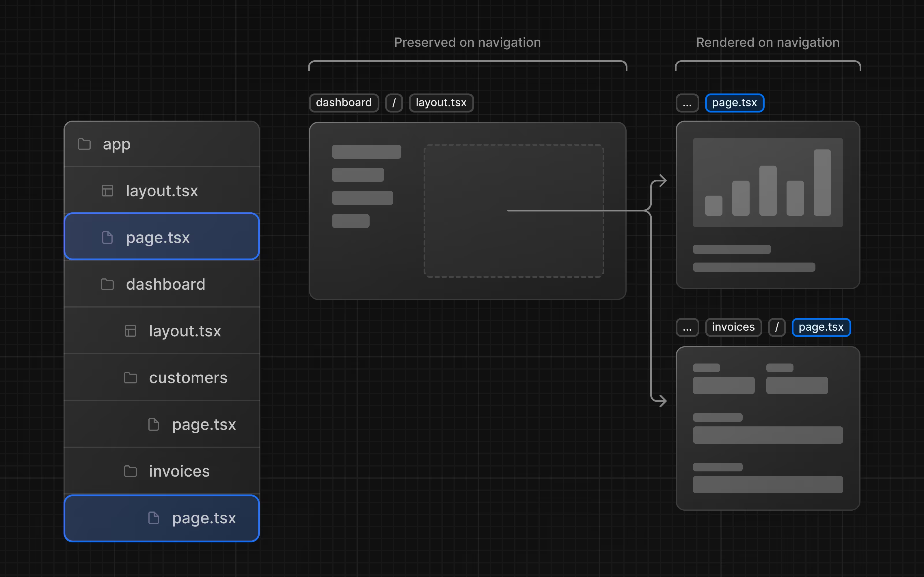The image size is (924, 577).
Task: Select the invoices folder icon
Action: point(131,471)
